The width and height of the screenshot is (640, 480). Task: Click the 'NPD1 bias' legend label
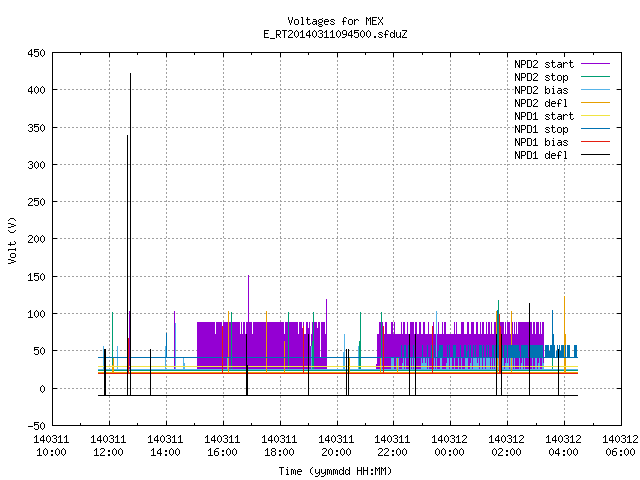(541, 142)
